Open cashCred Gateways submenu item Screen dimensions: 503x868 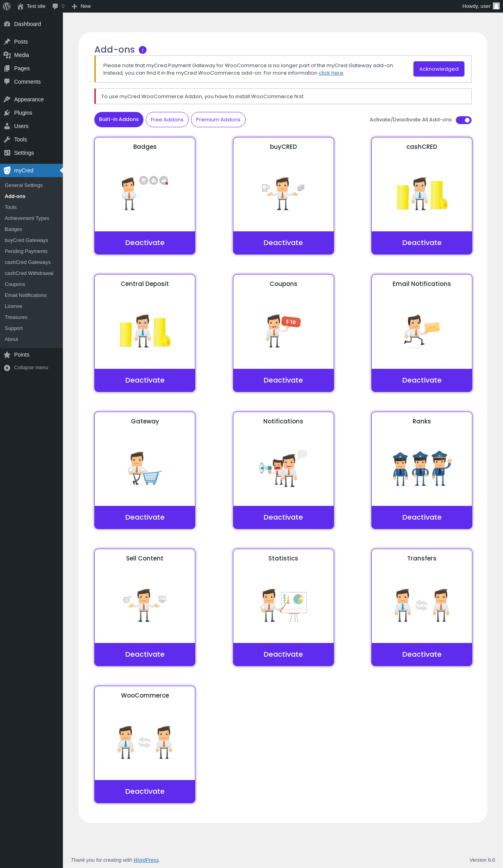click(31, 262)
